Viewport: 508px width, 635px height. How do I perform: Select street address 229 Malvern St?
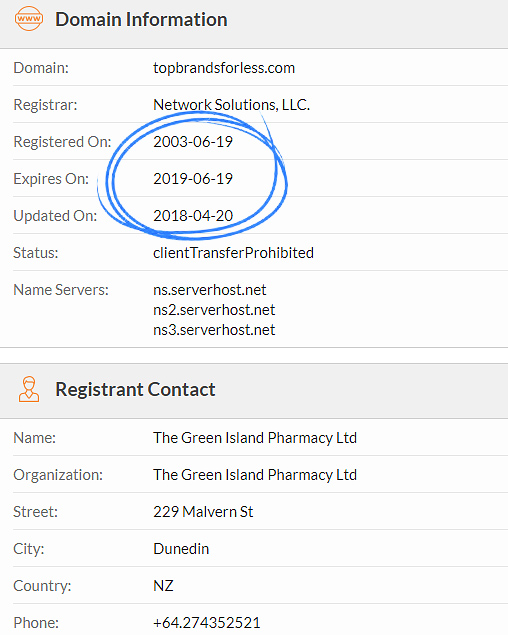[203, 512]
